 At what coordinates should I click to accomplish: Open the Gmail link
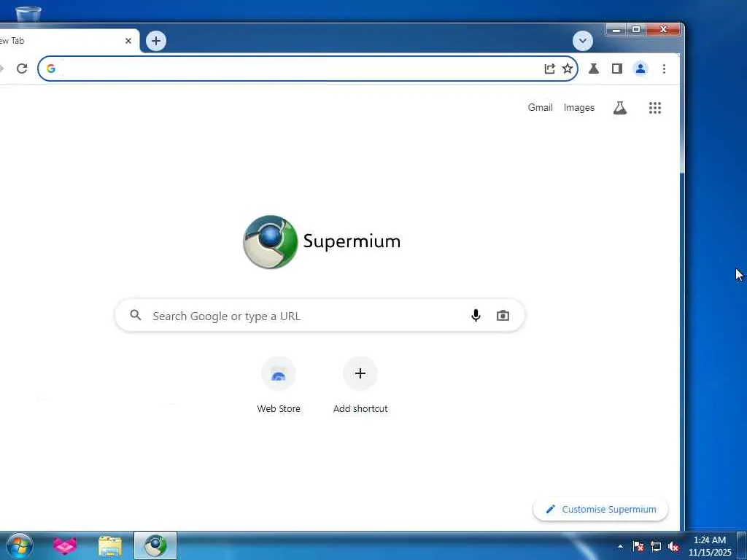coord(541,108)
